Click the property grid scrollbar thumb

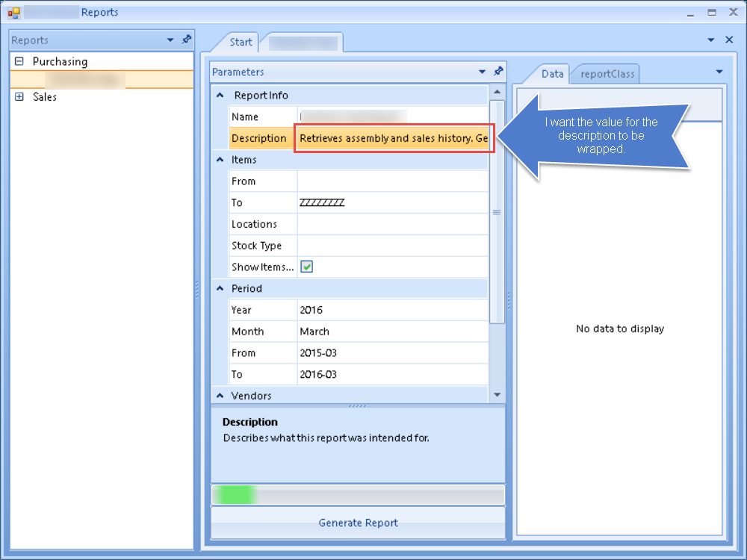pos(497,212)
